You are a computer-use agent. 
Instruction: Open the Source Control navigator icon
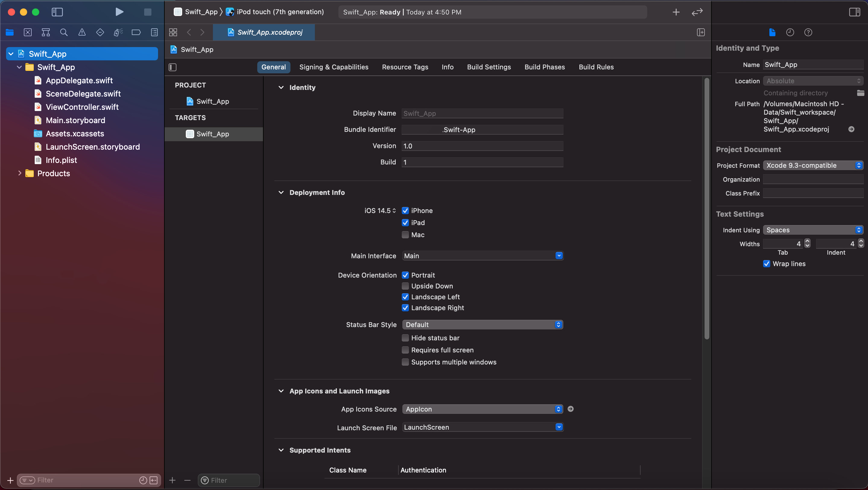pos(28,32)
